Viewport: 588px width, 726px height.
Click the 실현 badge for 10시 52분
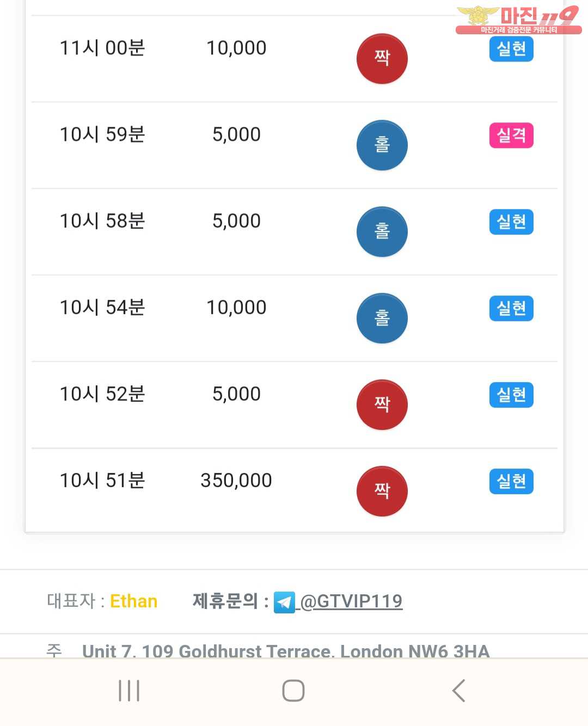(511, 395)
